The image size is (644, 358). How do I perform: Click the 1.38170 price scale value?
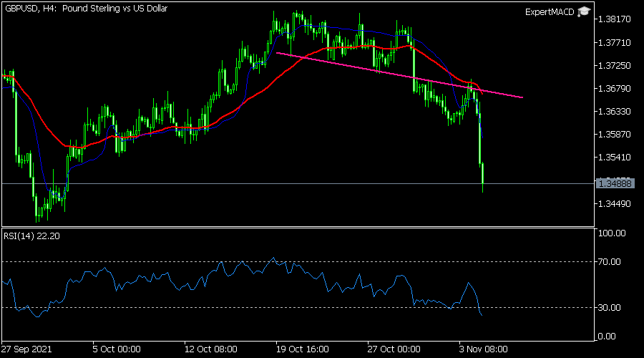(x=615, y=19)
